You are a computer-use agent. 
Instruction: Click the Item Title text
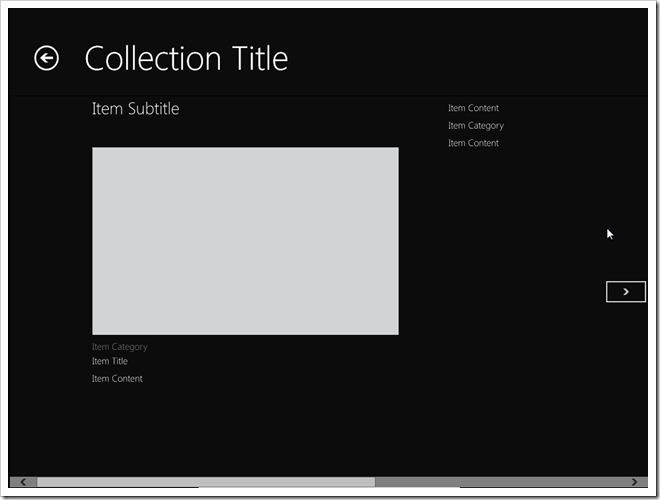click(109, 361)
